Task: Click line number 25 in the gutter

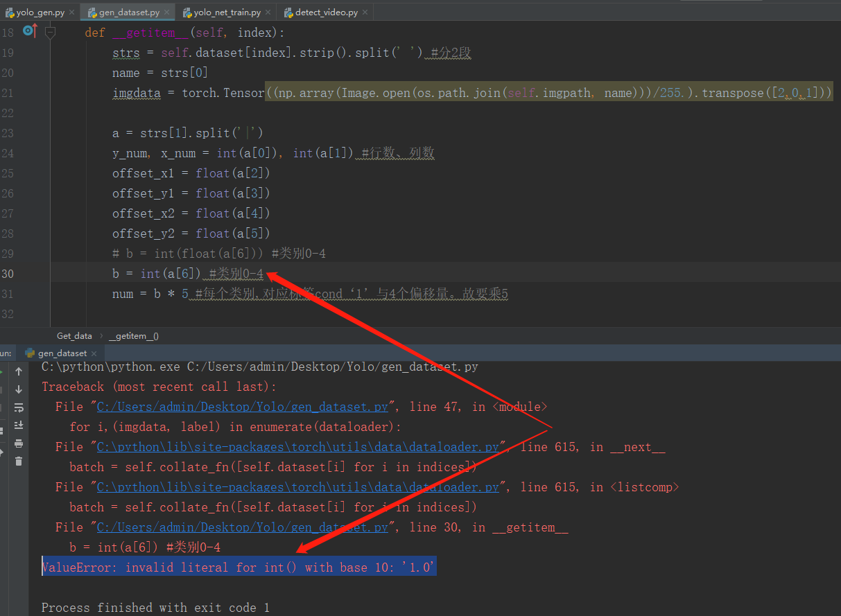Action: tap(7, 173)
